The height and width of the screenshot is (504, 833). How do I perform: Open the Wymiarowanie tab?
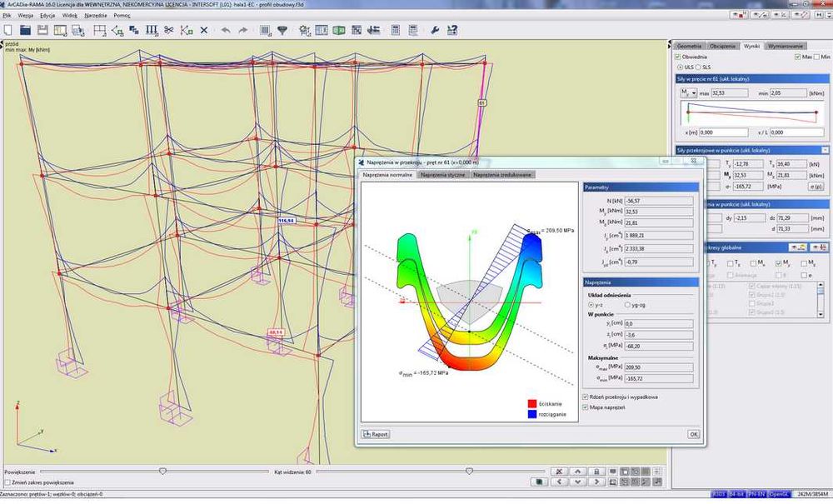coord(786,46)
